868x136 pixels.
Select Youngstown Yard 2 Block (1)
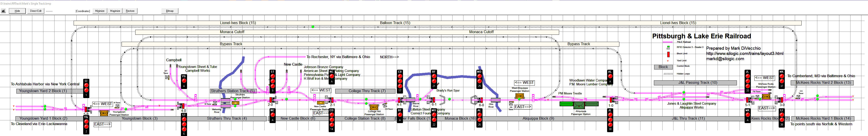click(x=50, y=91)
